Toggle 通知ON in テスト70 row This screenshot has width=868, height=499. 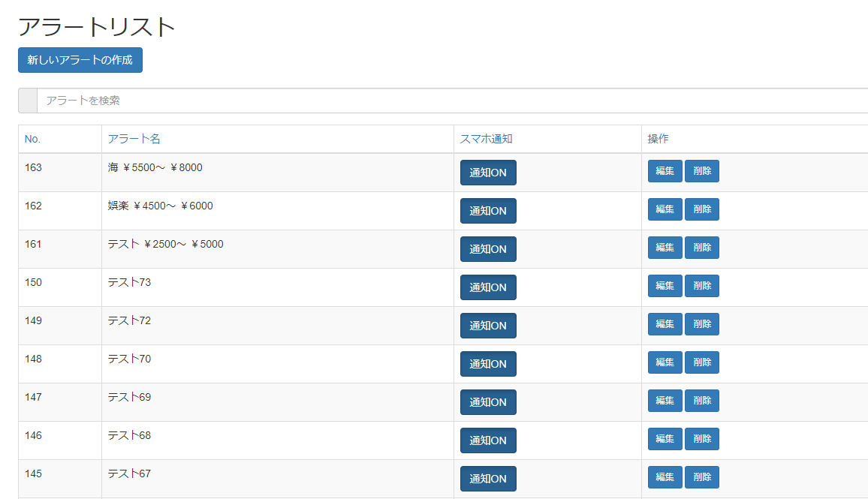point(488,364)
